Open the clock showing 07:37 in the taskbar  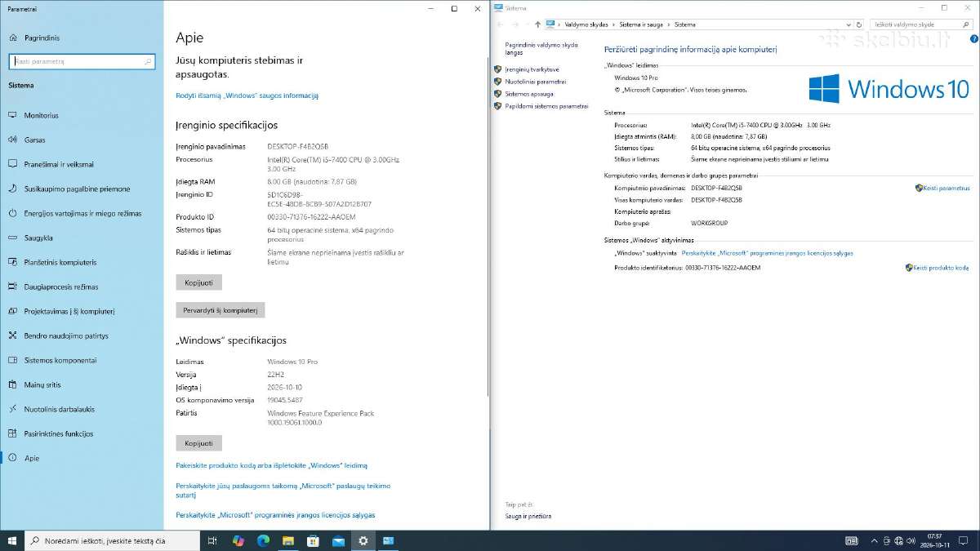click(x=934, y=540)
